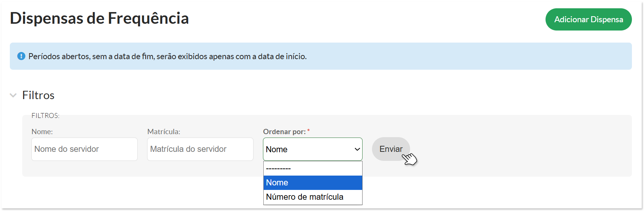Click the red required asterisk

click(309, 131)
